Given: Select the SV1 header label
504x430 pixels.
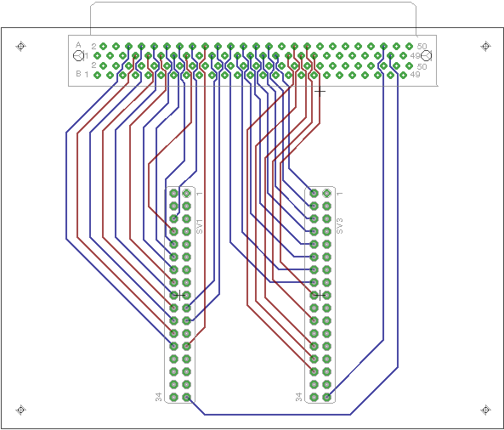Looking at the screenshot, I should point(200,226).
